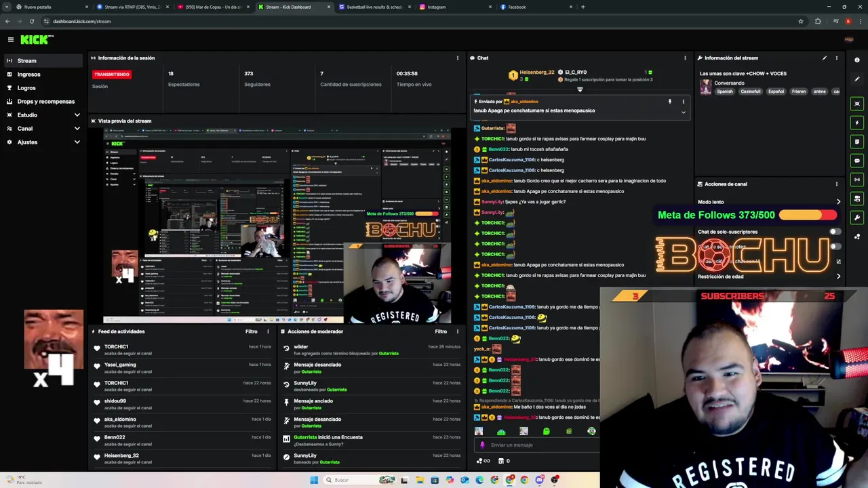Open Logros in the left sidebar
Viewport: 868px width, 488px height.
(44, 87)
